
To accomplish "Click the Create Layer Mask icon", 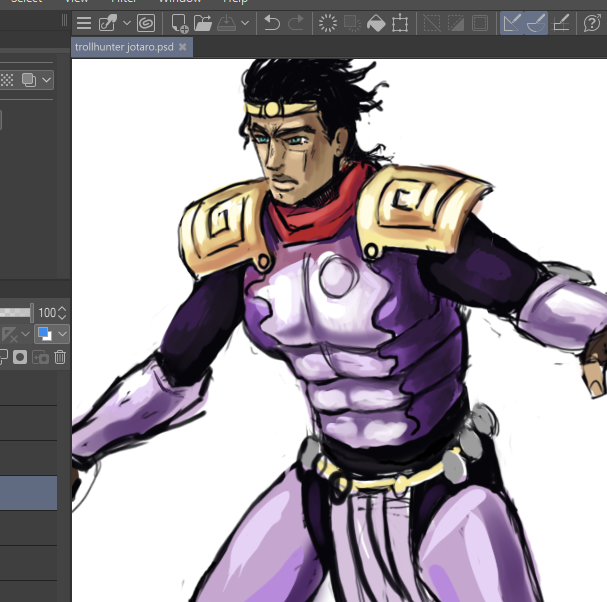I will click(x=20, y=357).
